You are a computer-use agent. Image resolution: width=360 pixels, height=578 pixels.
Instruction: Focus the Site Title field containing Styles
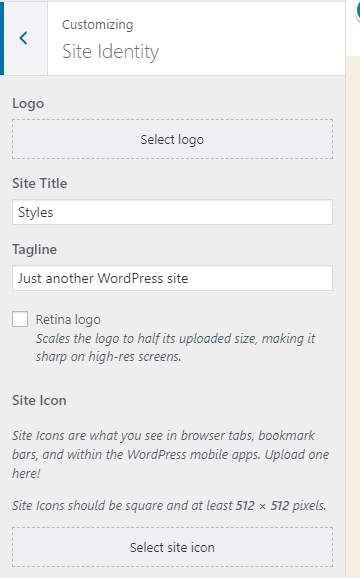[172, 212]
